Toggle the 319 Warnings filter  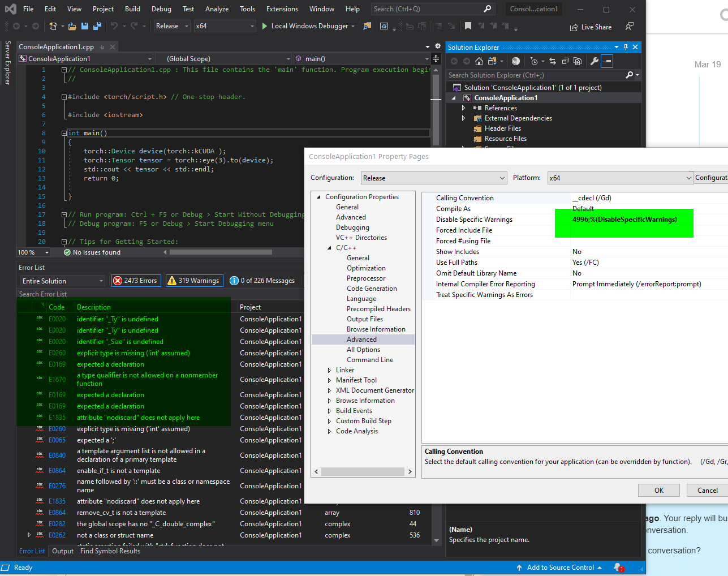[193, 281]
